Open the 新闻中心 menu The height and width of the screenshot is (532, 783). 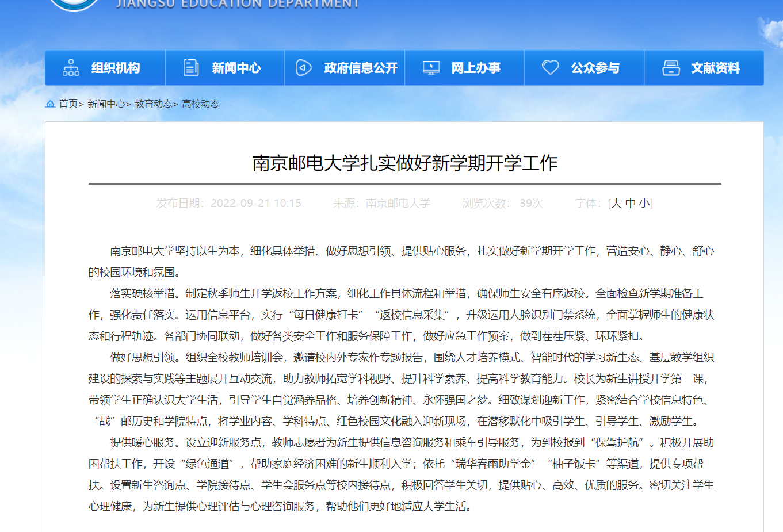236,68
